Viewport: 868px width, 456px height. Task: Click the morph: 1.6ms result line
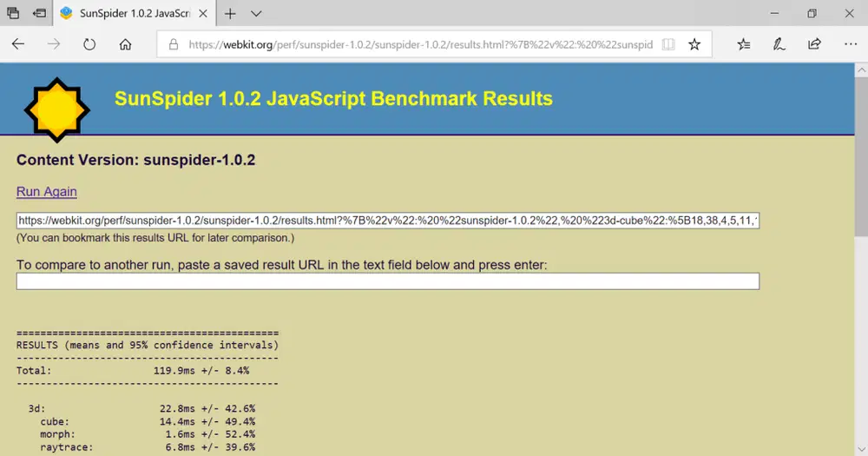[x=148, y=434]
